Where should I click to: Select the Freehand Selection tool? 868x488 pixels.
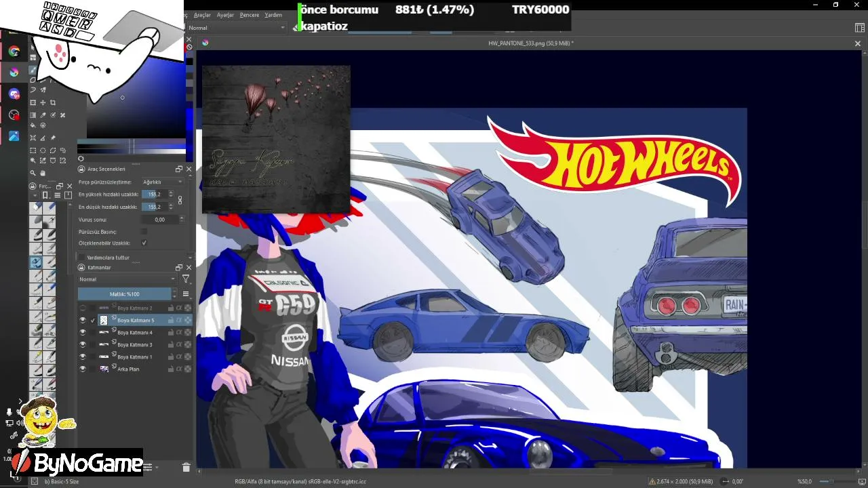tap(63, 150)
